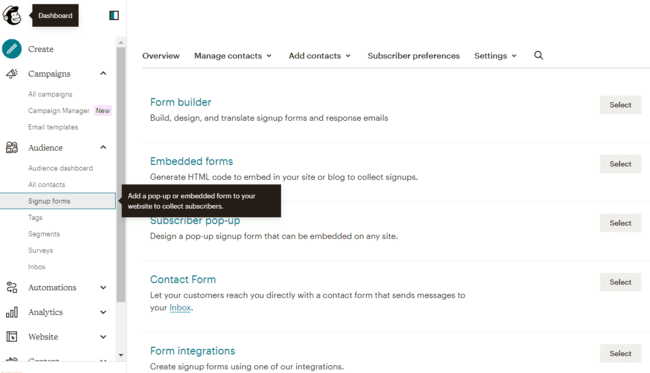The image size is (650, 373).
Task: Click Select for Form builder
Action: [620, 105]
